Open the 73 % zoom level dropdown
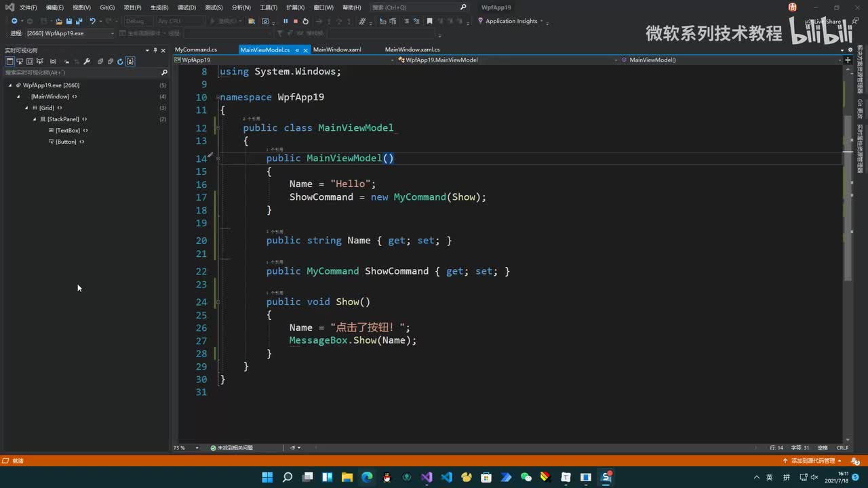 [186, 447]
